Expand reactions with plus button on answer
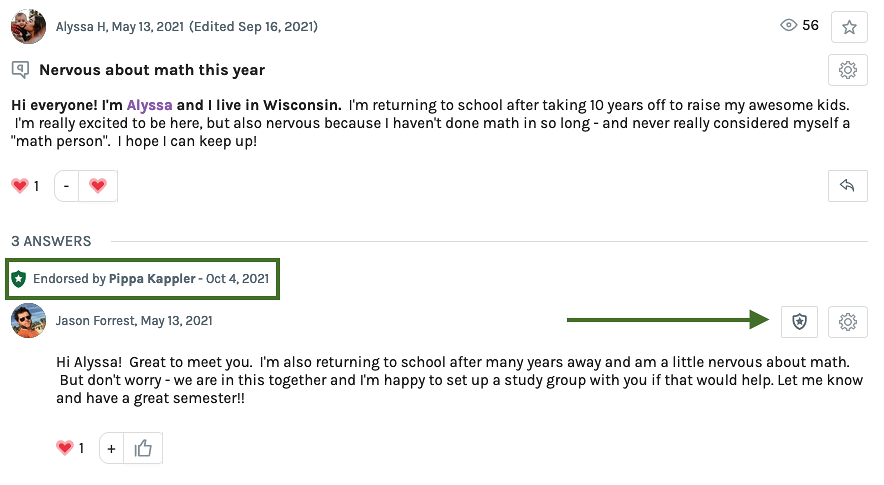 coord(111,448)
